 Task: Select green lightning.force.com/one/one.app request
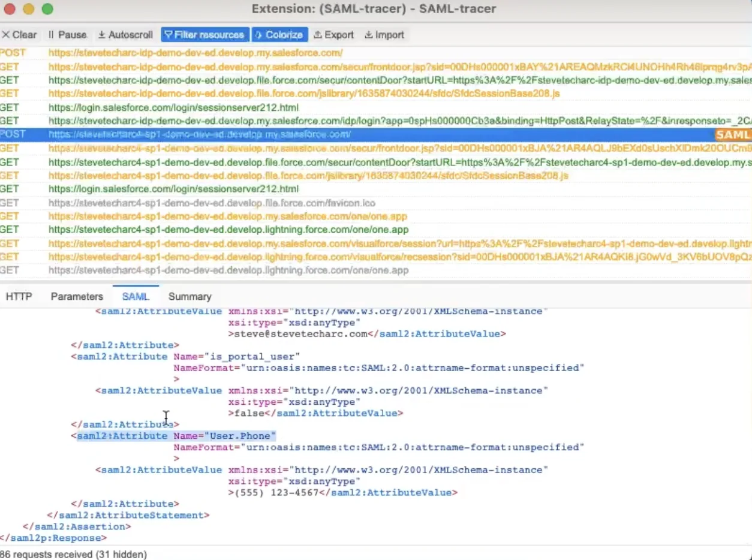pyautogui.click(x=376, y=230)
